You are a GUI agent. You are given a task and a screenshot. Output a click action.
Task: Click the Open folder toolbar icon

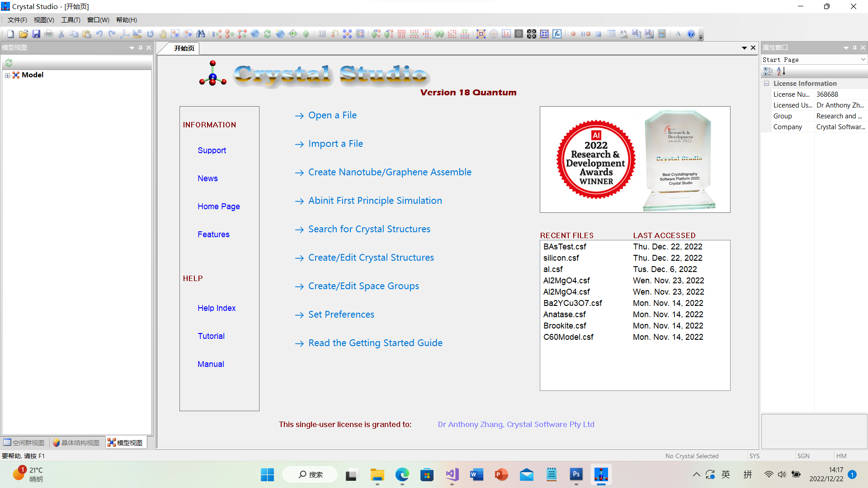(x=24, y=34)
